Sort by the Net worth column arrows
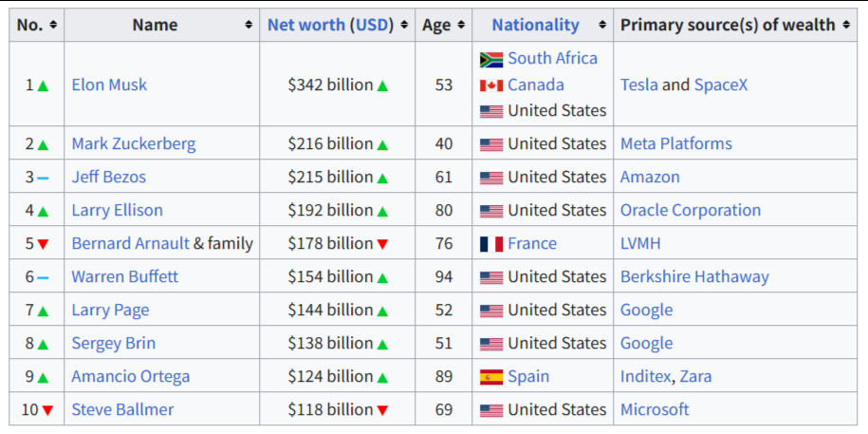 click(x=404, y=25)
